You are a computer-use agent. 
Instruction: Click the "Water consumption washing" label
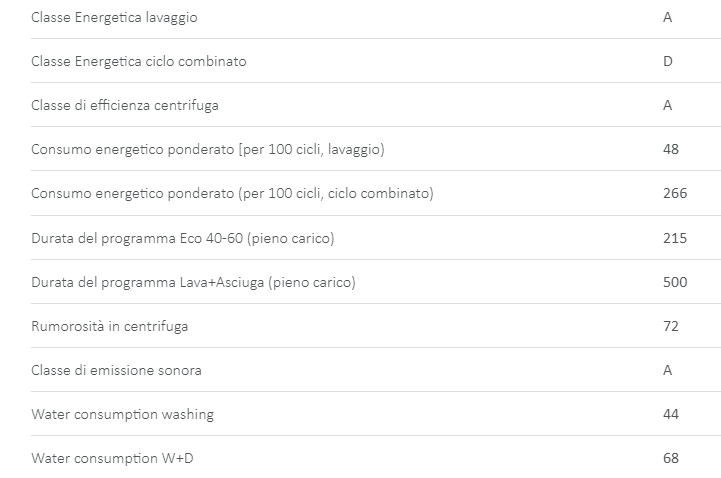pyautogui.click(x=122, y=414)
